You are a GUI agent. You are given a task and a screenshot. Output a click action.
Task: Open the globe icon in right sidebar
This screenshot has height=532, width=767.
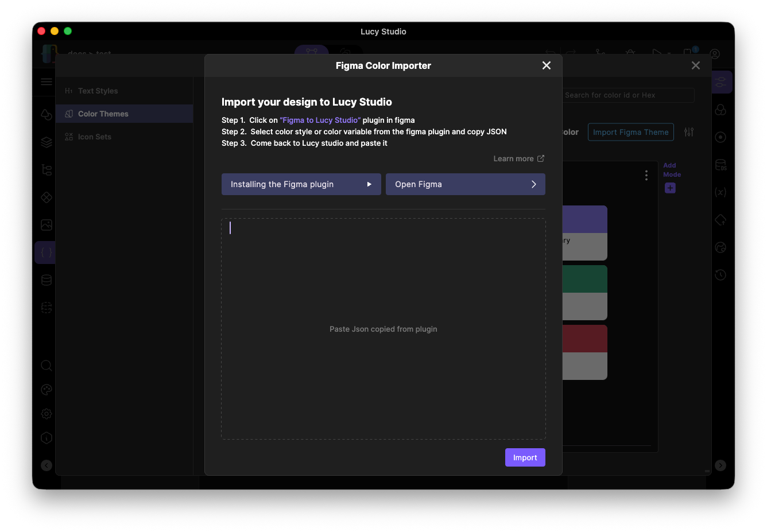pyautogui.click(x=720, y=247)
